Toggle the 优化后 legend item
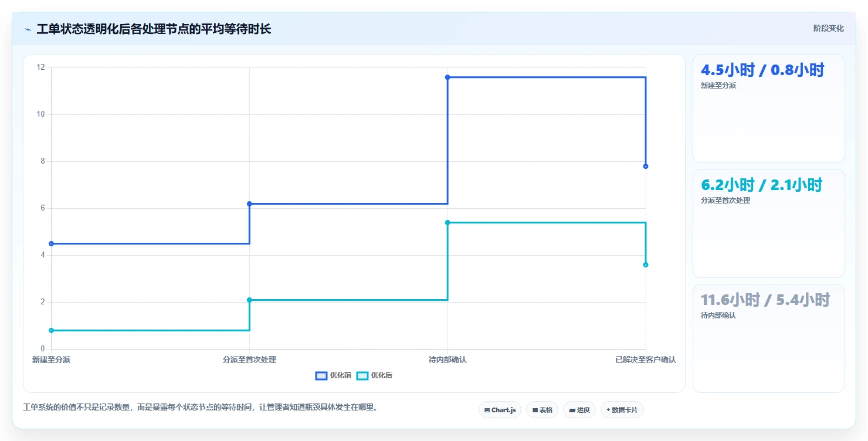The width and height of the screenshot is (868, 441). 374,375
